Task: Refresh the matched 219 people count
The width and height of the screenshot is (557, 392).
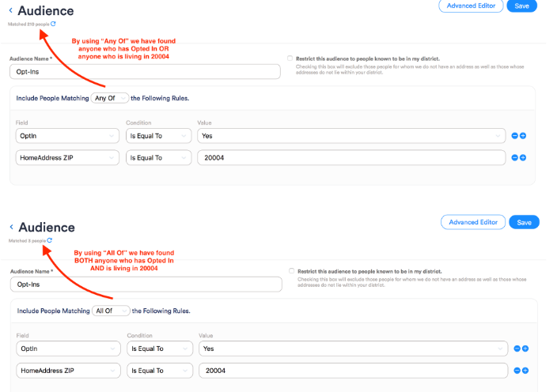Action: pos(53,24)
